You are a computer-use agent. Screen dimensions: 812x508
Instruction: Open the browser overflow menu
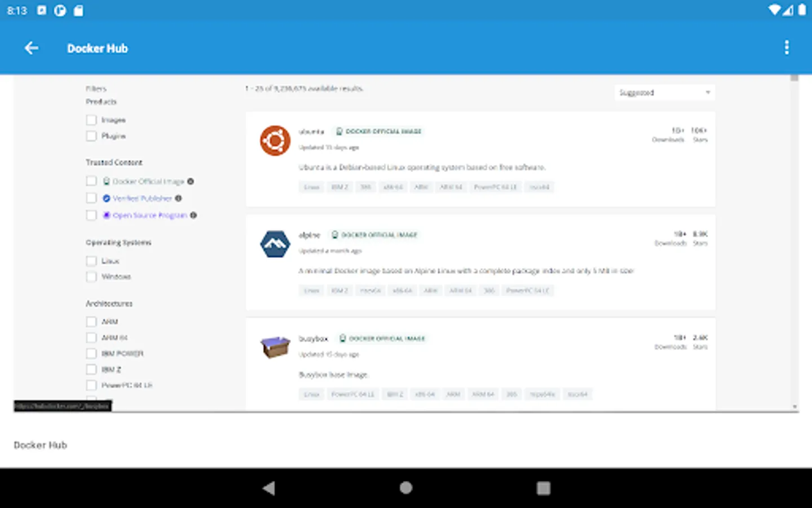pos(787,48)
